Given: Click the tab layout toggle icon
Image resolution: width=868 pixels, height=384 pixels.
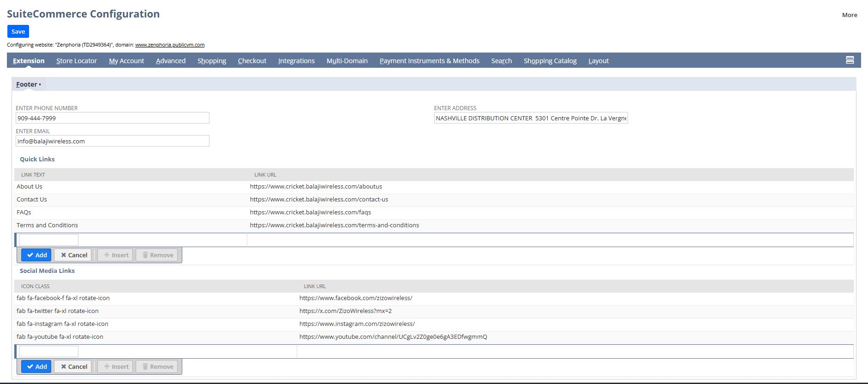Looking at the screenshot, I should [850, 60].
